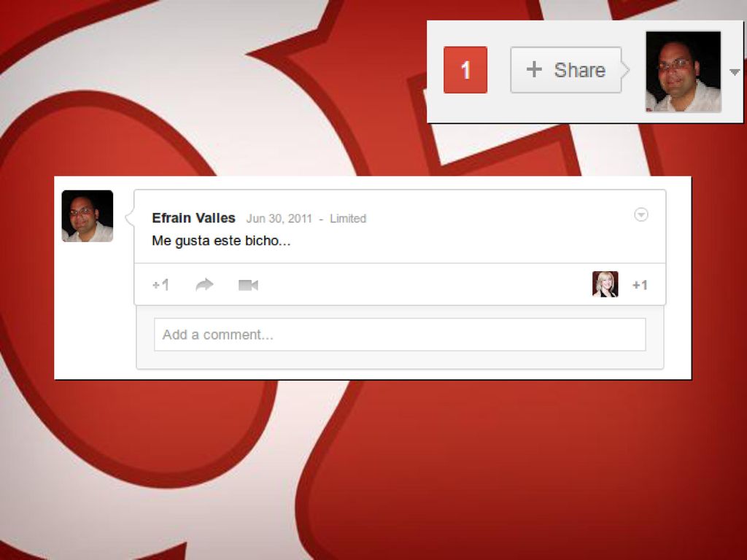Click the Add a comment field
747x560 pixels.
[400, 335]
